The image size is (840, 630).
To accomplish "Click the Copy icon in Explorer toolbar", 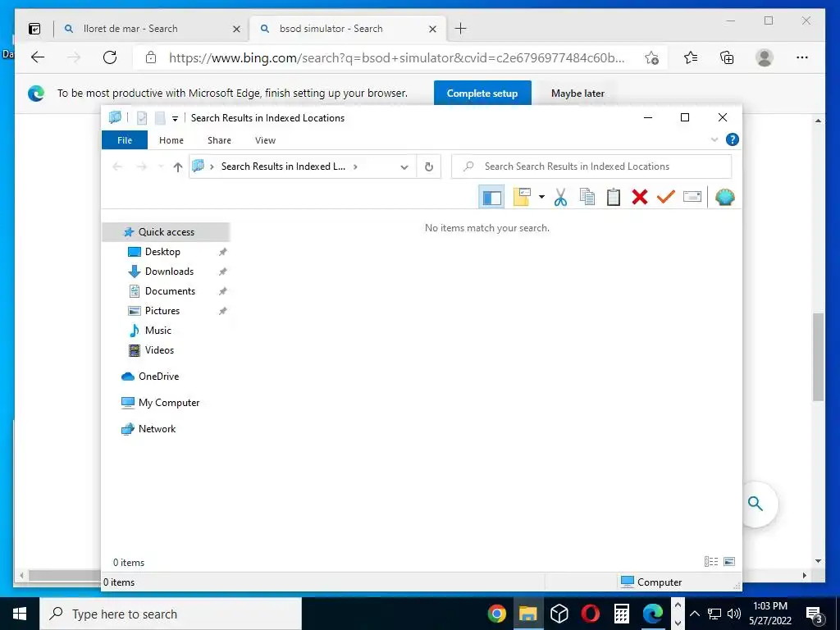I will [x=587, y=197].
